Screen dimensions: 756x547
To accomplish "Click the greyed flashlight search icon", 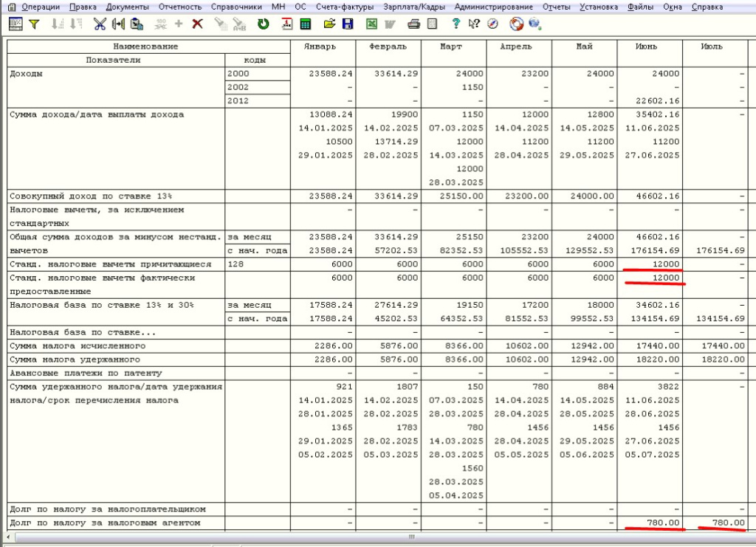I will [x=221, y=24].
